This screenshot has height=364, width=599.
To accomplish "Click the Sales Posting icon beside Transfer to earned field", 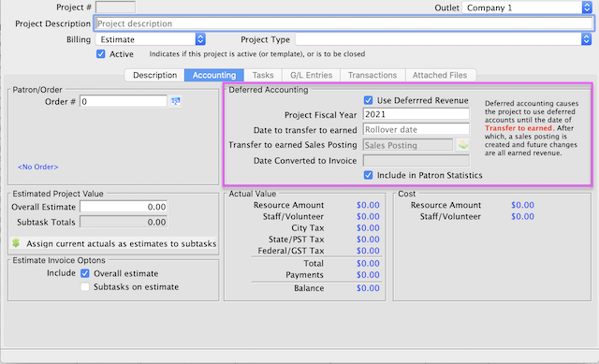I will (463, 145).
